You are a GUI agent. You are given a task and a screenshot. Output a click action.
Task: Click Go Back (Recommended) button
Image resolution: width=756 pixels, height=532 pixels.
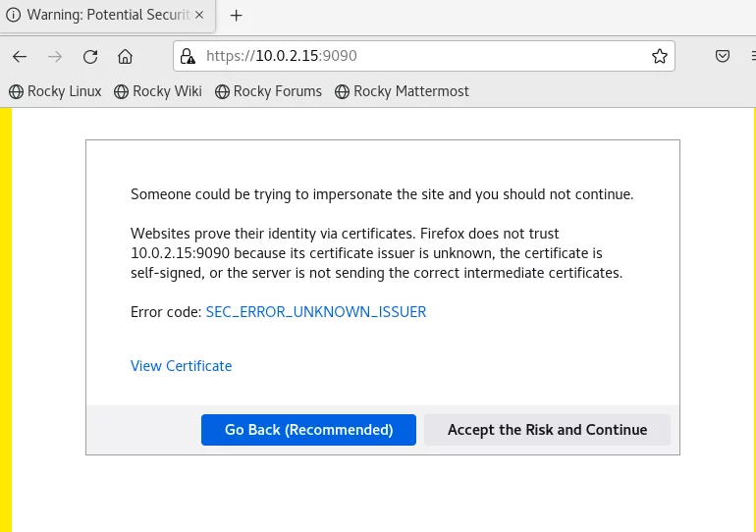click(x=308, y=430)
